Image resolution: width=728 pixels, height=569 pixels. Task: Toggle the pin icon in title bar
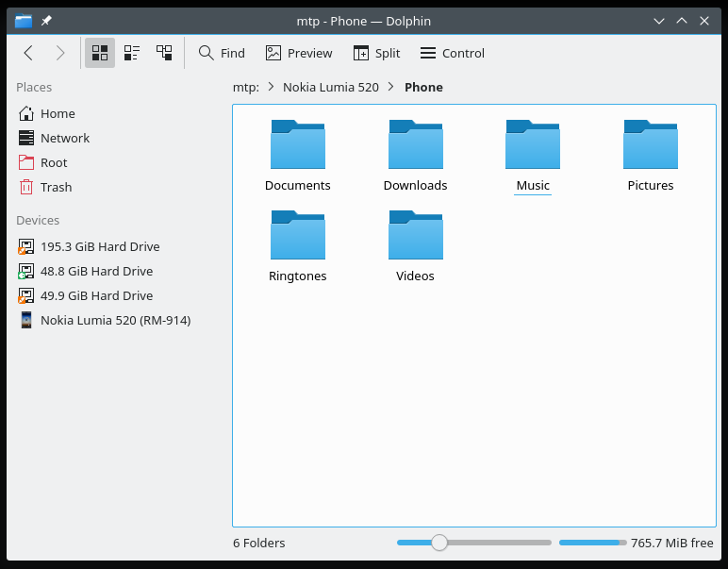[46, 21]
